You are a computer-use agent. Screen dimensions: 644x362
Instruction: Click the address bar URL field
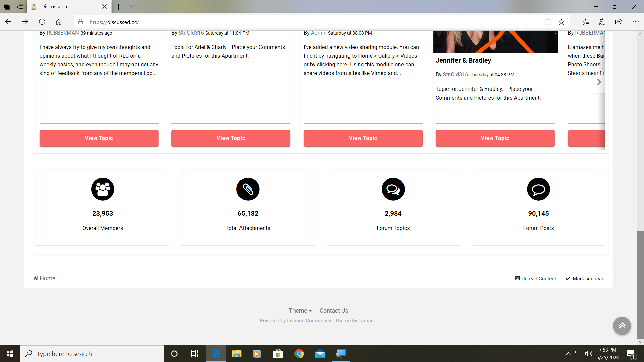click(x=302, y=22)
